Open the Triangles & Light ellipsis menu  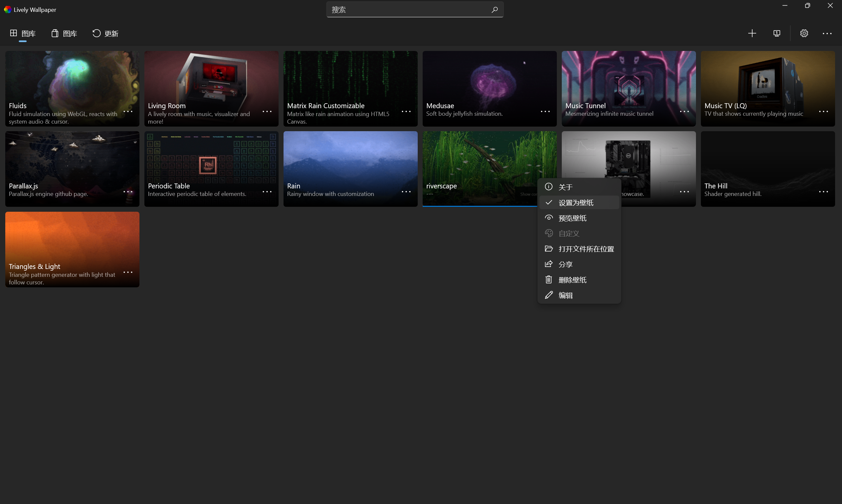128,272
